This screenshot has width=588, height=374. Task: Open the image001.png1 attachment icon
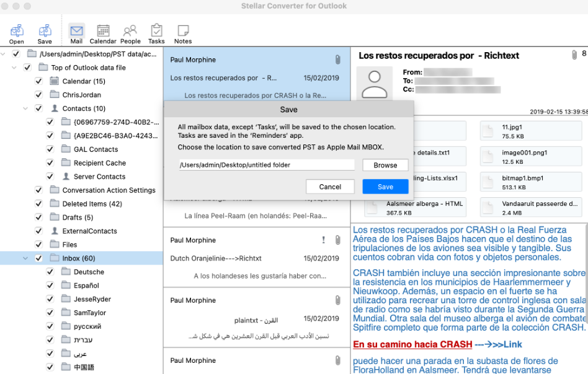coord(488,156)
